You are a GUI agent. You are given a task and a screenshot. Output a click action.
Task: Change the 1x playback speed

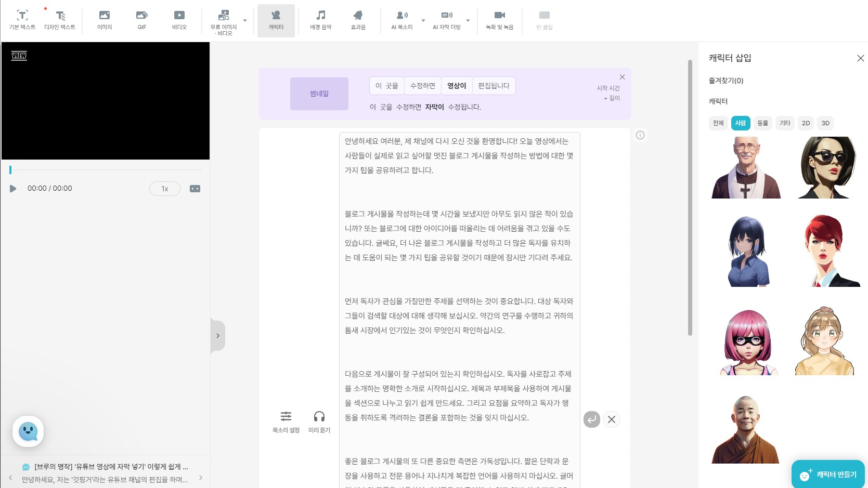[x=165, y=189]
